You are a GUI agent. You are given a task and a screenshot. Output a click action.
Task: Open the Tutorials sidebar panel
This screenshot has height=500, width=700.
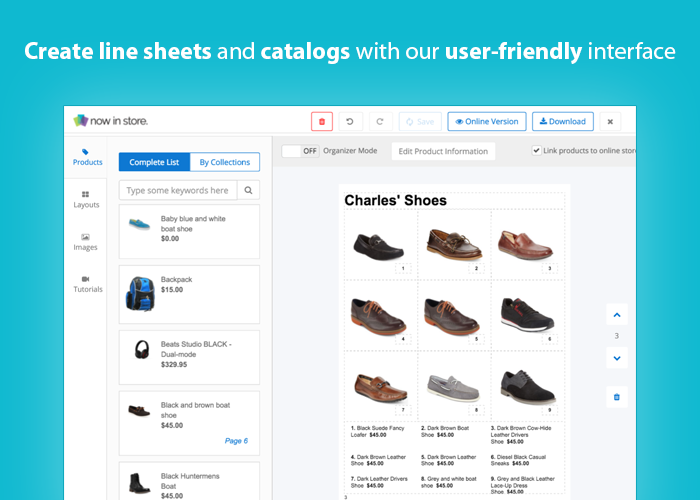pos(87,283)
